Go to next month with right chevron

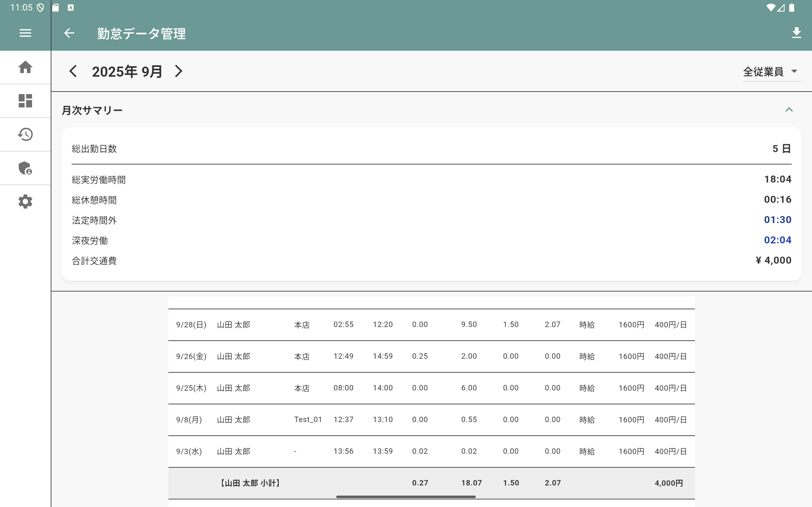(x=179, y=71)
